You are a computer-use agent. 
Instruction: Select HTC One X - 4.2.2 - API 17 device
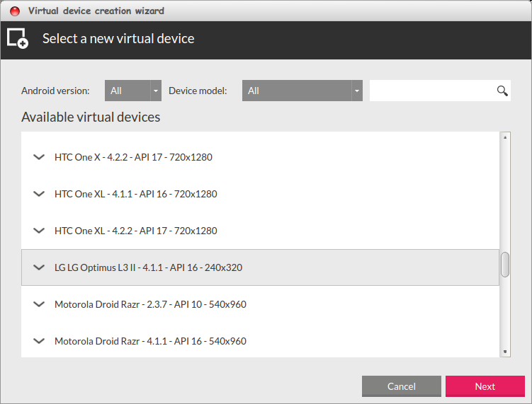pyautogui.click(x=260, y=157)
